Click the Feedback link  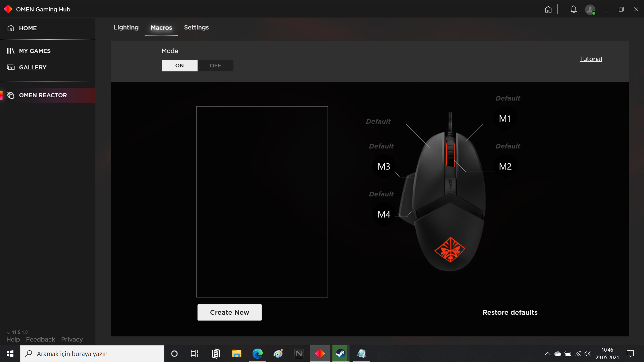pos(40,340)
